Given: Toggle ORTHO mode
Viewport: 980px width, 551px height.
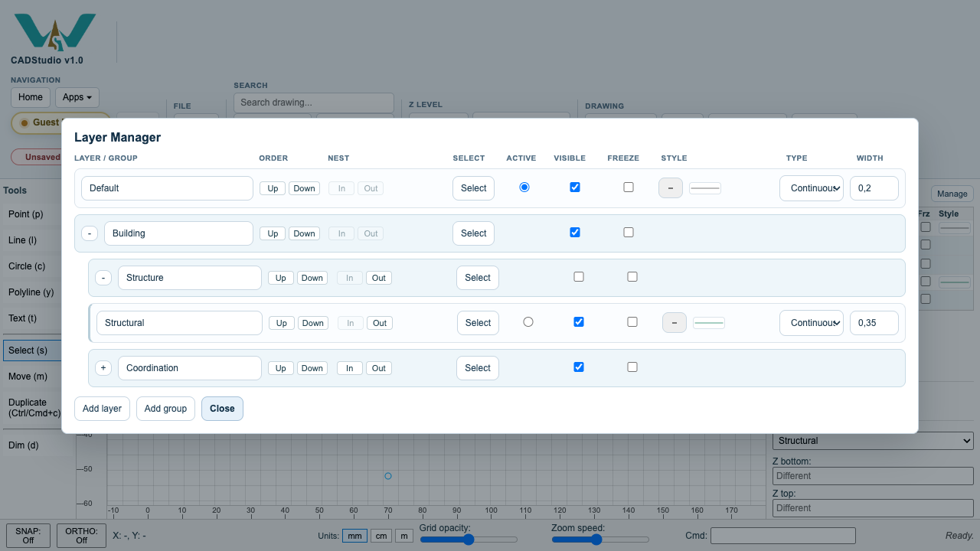Looking at the screenshot, I should 81,535.
